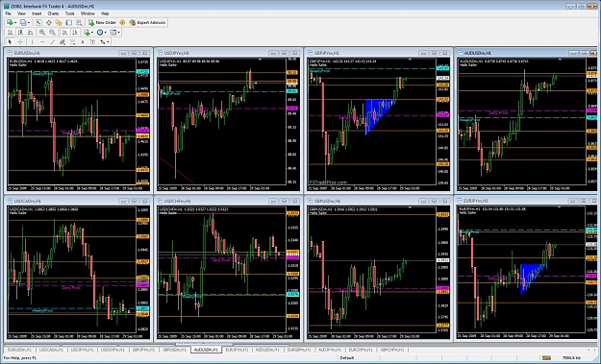
Task: Open the Tools menu
Action: click(x=69, y=13)
